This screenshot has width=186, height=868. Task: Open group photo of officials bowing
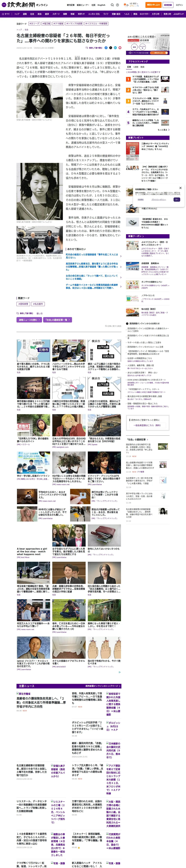(40, 240)
